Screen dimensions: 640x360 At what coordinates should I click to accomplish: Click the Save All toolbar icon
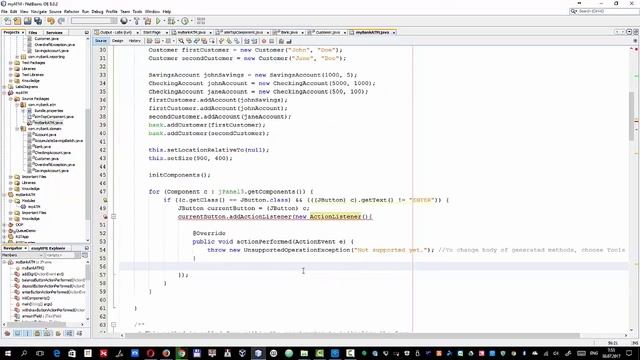(38, 21)
